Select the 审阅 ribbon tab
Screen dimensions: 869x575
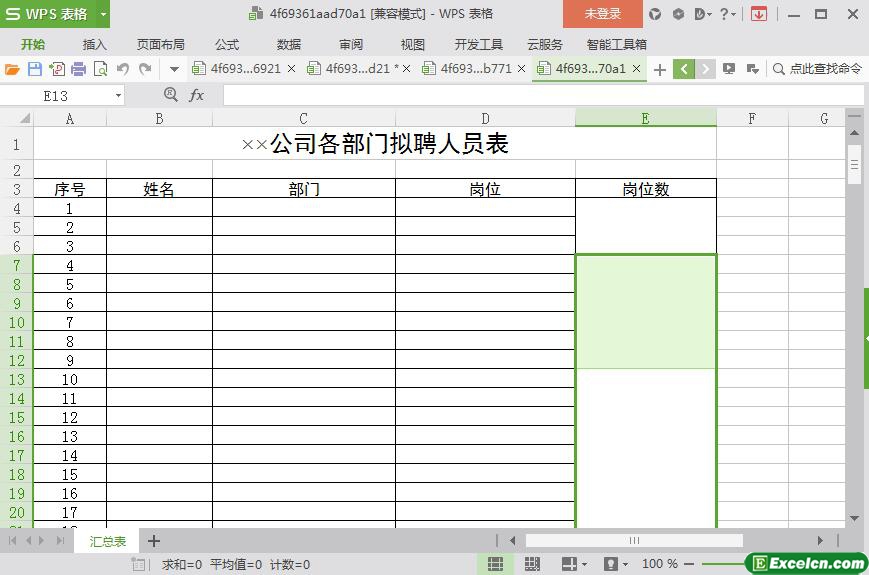click(x=351, y=44)
